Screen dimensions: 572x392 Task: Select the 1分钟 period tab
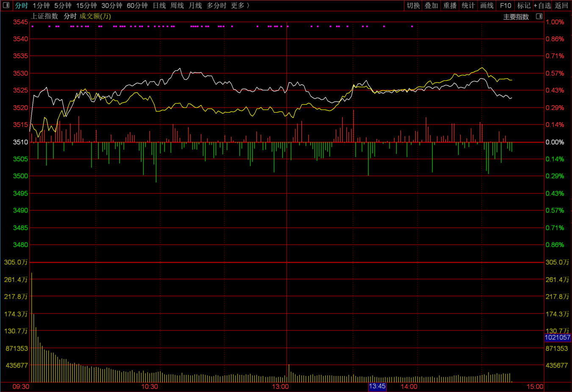(41, 6)
